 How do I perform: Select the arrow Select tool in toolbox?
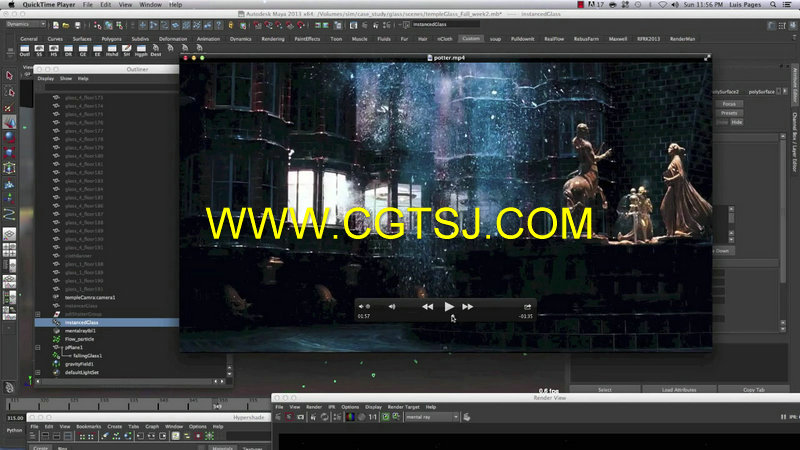tap(9, 76)
